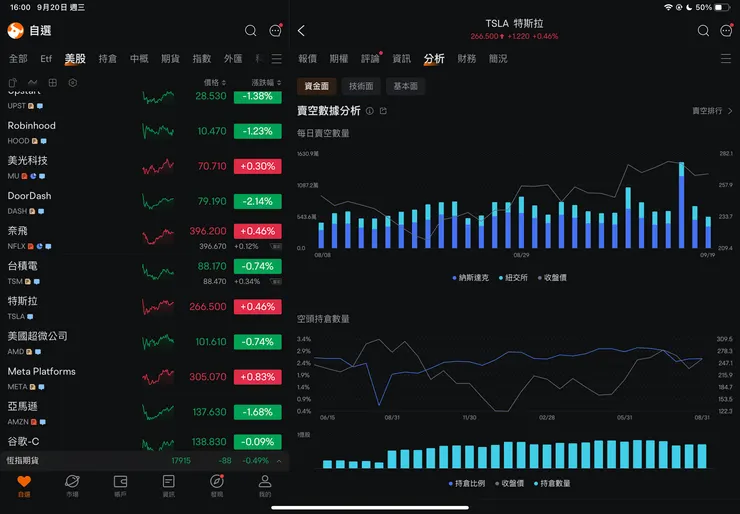Image resolution: width=740 pixels, height=514 pixels.
Task: Select the 技術面 analysis button
Action: click(x=361, y=86)
